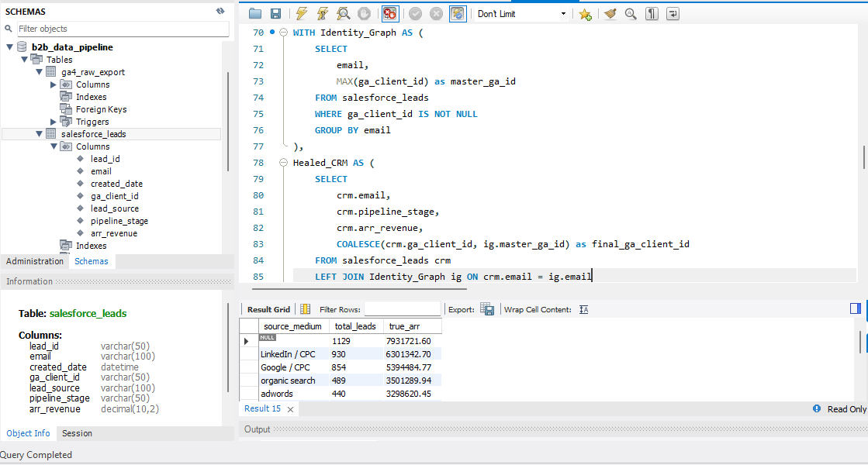Open the Object Info tab

[28, 433]
